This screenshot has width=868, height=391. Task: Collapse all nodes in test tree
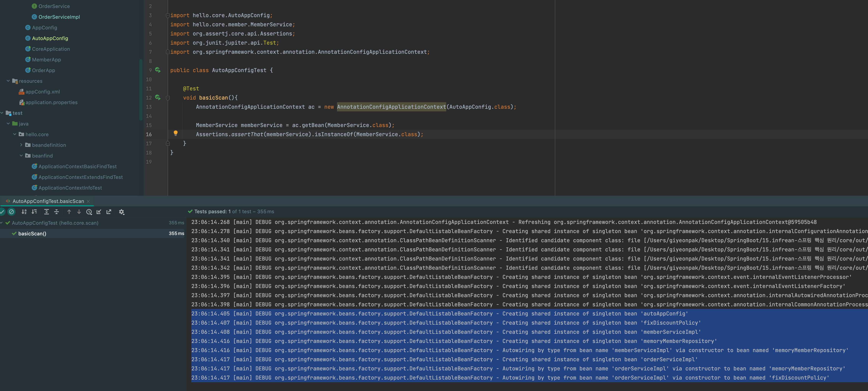pyautogui.click(x=57, y=212)
